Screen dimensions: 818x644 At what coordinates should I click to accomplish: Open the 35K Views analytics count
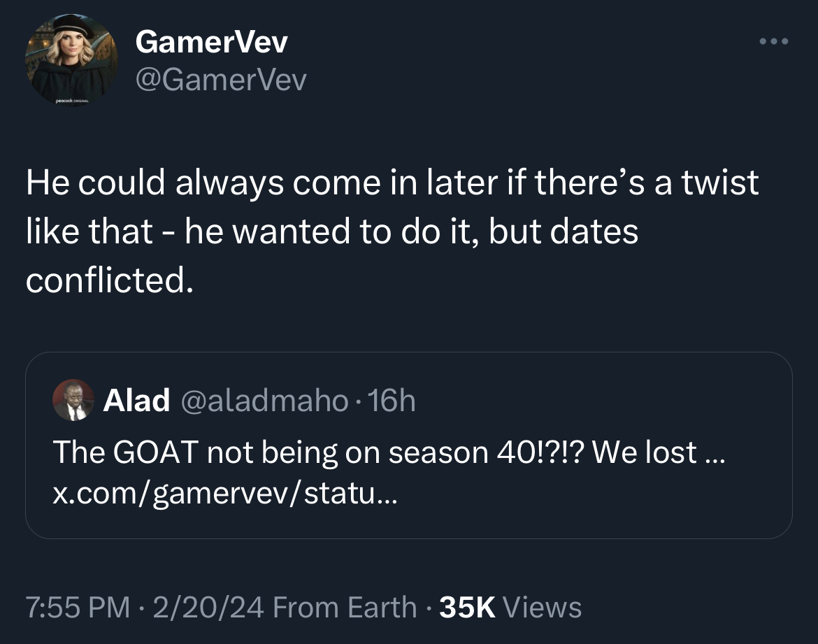click(x=510, y=608)
